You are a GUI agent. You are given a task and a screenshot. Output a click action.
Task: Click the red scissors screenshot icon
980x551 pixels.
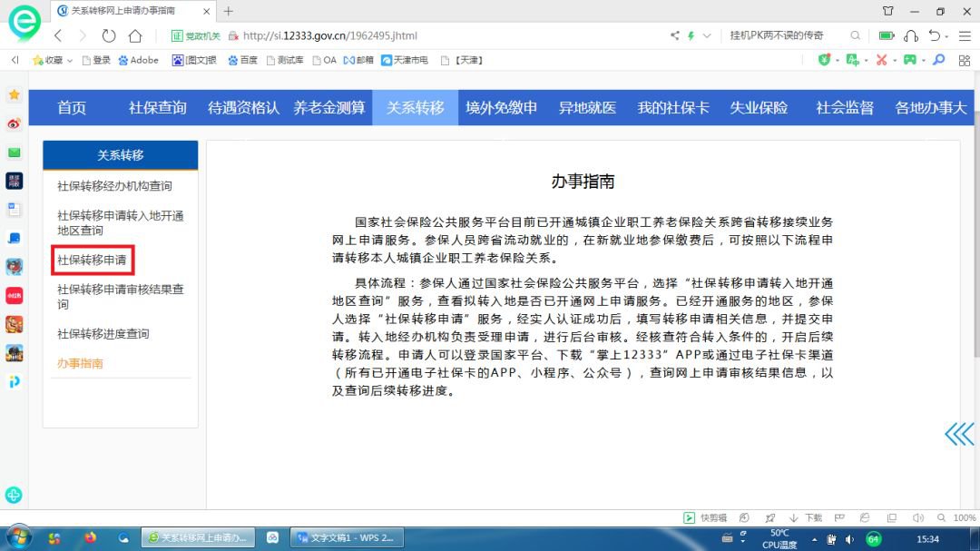pyautogui.click(x=881, y=60)
